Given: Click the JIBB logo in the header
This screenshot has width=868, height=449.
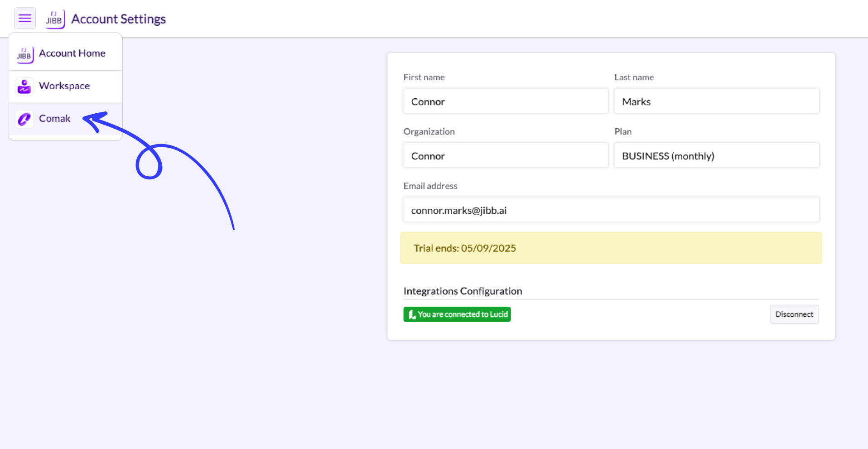Looking at the screenshot, I should 54,18.
